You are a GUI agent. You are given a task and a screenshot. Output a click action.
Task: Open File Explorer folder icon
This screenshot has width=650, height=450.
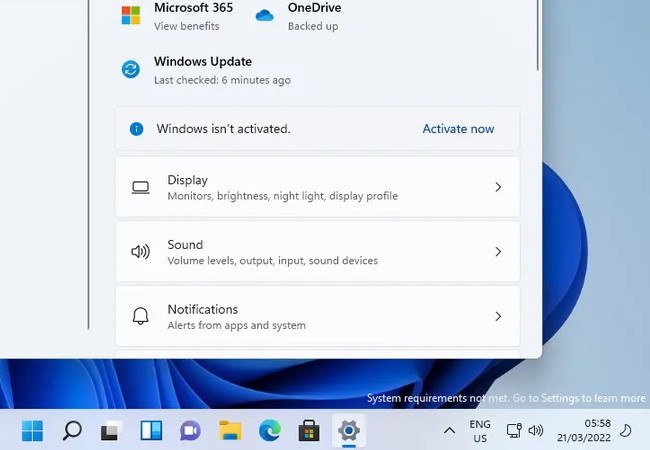[x=230, y=431]
